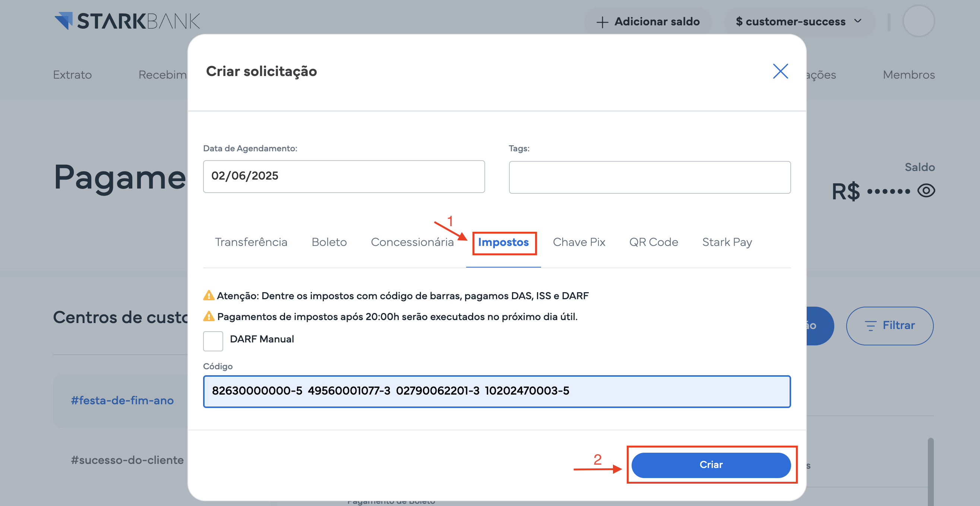The image size is (980, 506).
Task: Switch to the Chave Pix tab
Action: tap(579, 242)
